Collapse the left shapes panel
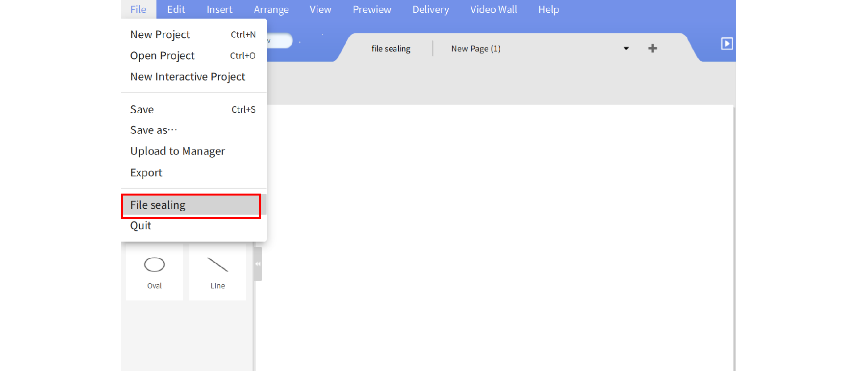The height and width of the screenshot is (371, 868). coord(258,264)
